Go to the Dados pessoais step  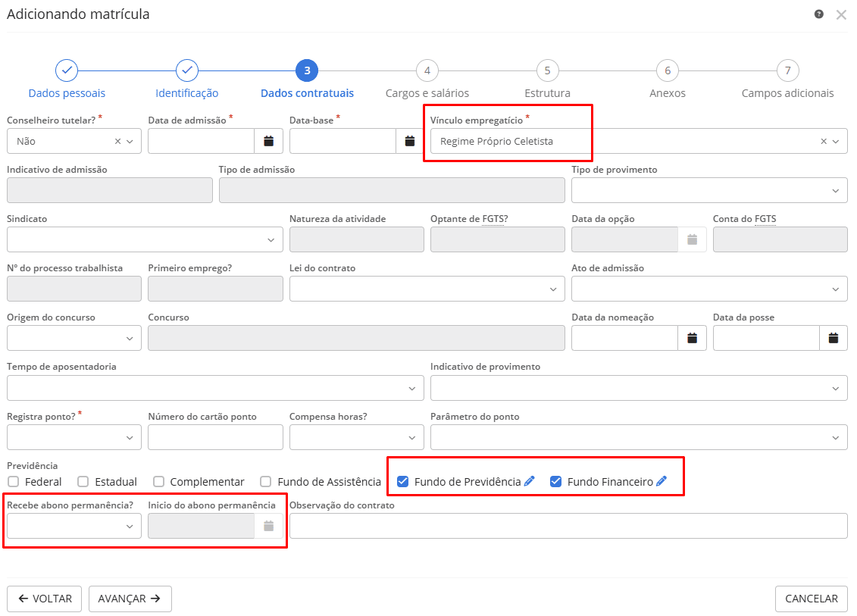pyautogui.click(x=67, y=80)
